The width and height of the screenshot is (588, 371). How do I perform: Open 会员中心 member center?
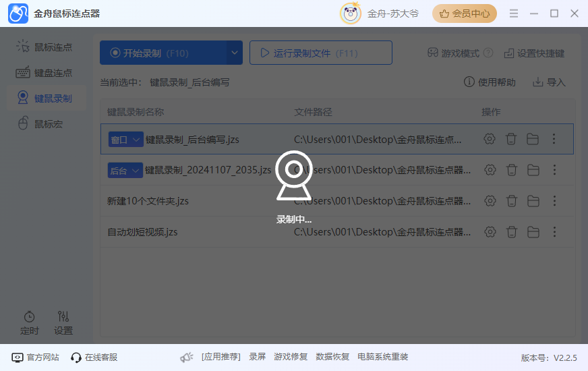(464, 13)
